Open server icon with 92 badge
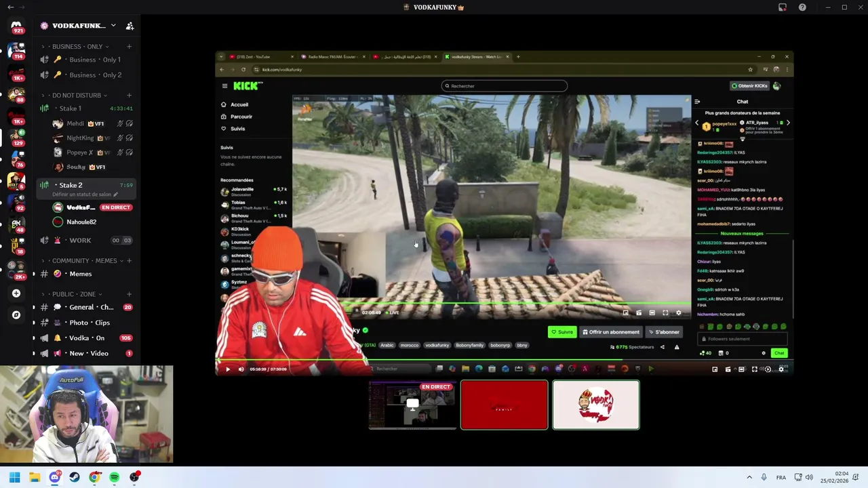The width and height of the screenshot is (868, 488). click(x=16, y=202)
